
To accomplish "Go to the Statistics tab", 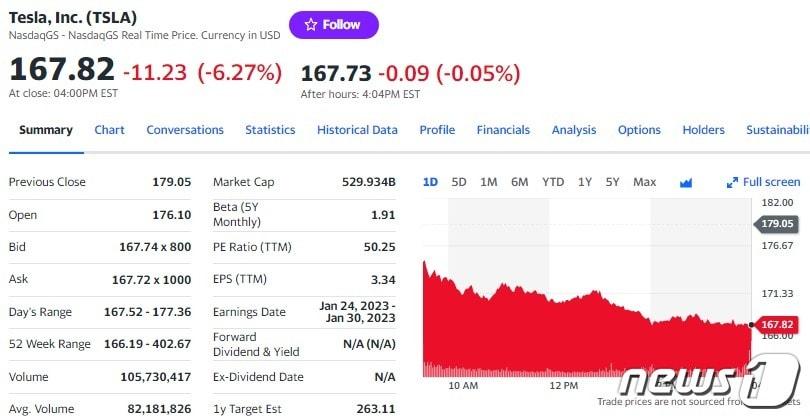I will pyautogui.click(x=270, y=130).
